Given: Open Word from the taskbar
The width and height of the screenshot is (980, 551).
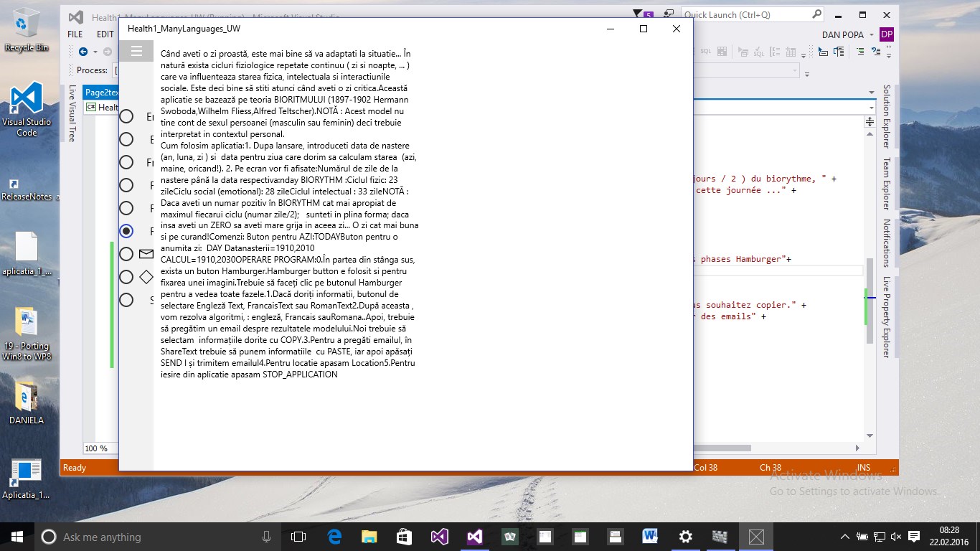Looking at the screenshot, I should pyautogui.click(x=651, y=537).
